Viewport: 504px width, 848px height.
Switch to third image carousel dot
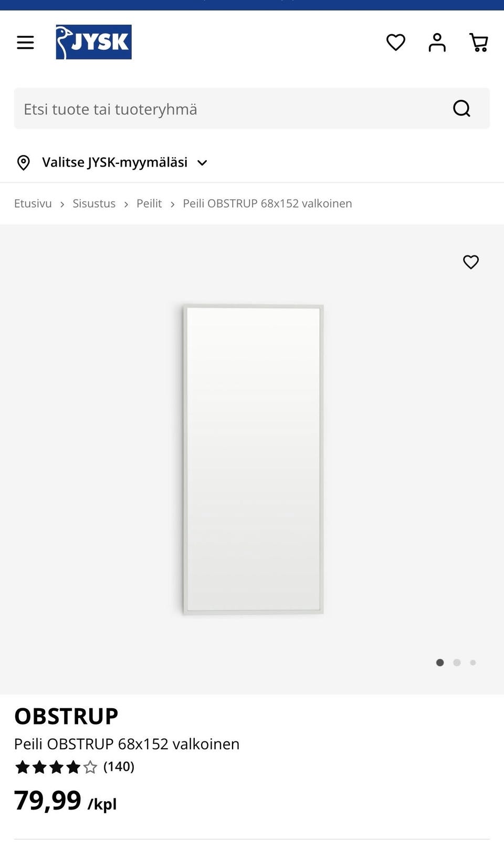[473, 663]
